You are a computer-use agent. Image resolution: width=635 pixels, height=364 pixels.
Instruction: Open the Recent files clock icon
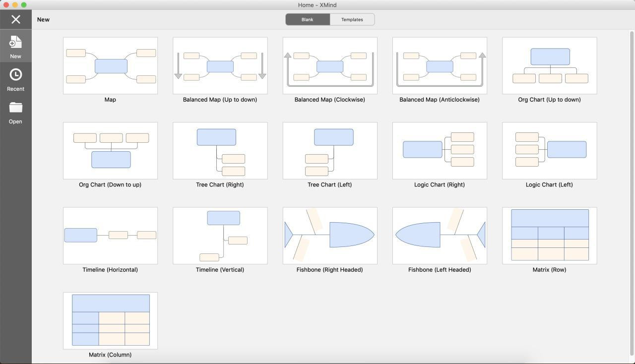[x=15, y=75]
